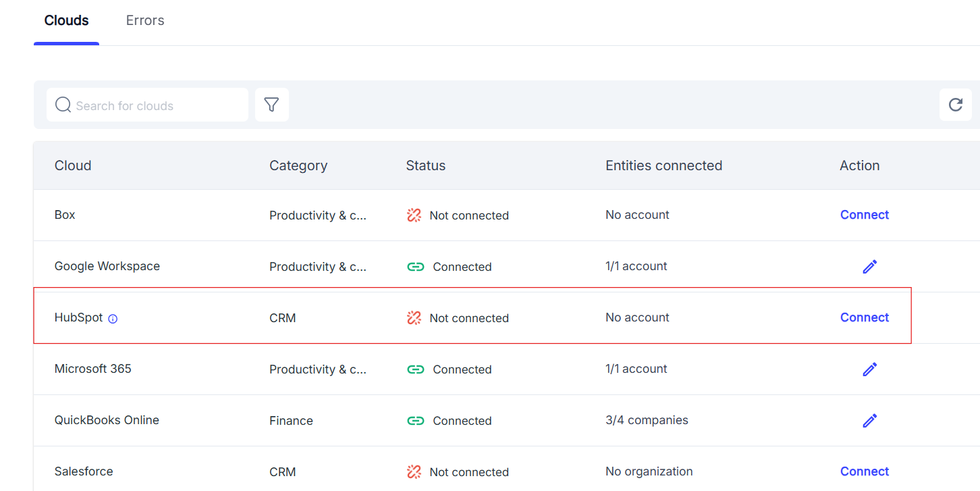Viewport: 980px width, 491px height.
Task: Click 3/4 companies for QuickBooks Online
Action: [647, 420]
